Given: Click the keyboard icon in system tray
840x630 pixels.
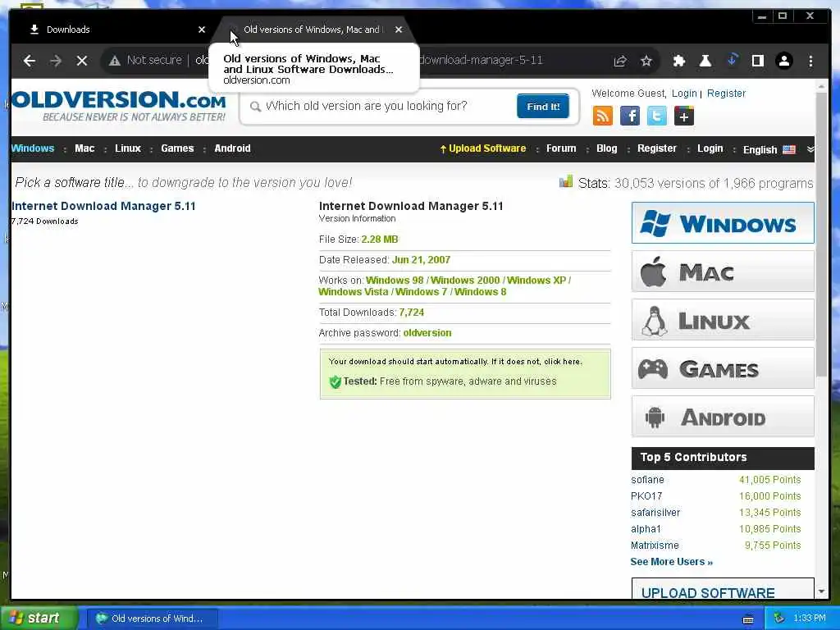Looking at the screenshot, I should pyautogui.click(x=748, y=619).
